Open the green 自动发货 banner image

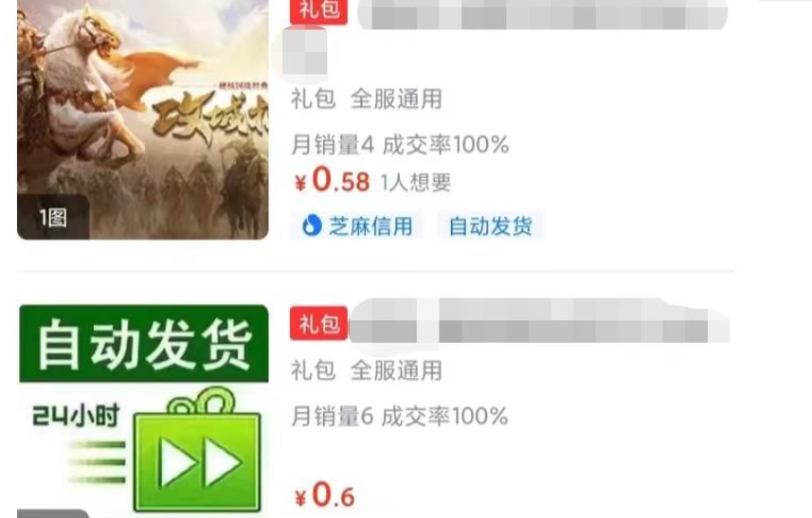(143, 344)
